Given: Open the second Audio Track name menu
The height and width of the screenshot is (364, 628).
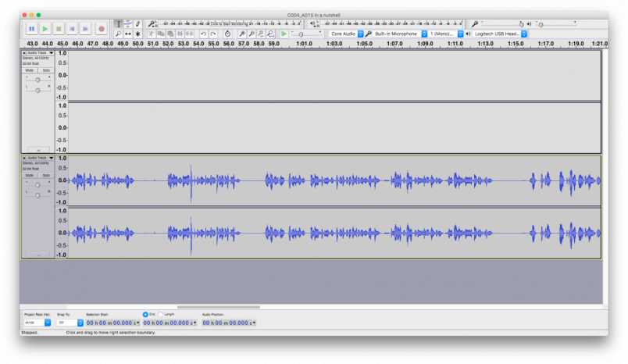Looking at the screenshot, I should [41, 158].
